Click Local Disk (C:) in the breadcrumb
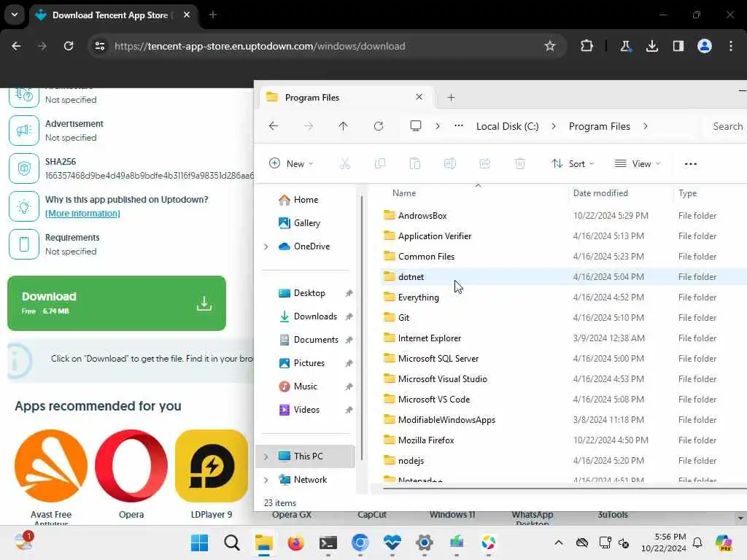This screenshot has height=560, width=747. tap(508, 126)
